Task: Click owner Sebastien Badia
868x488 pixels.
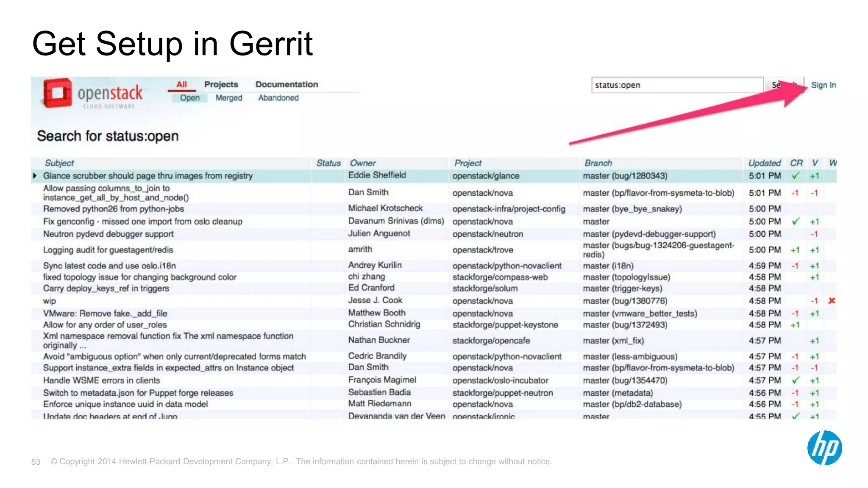Action: pos(379,392)
